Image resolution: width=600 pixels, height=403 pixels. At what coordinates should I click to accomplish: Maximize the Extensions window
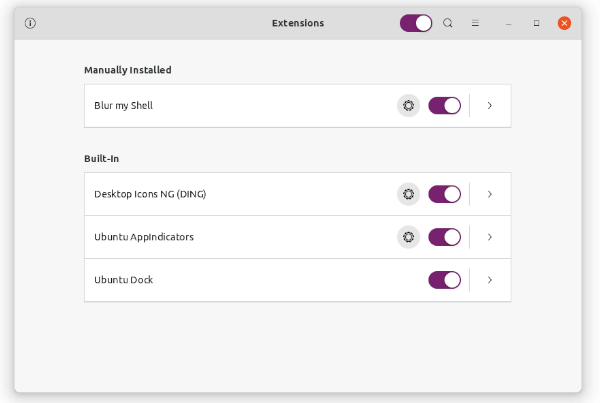(536, 23)
